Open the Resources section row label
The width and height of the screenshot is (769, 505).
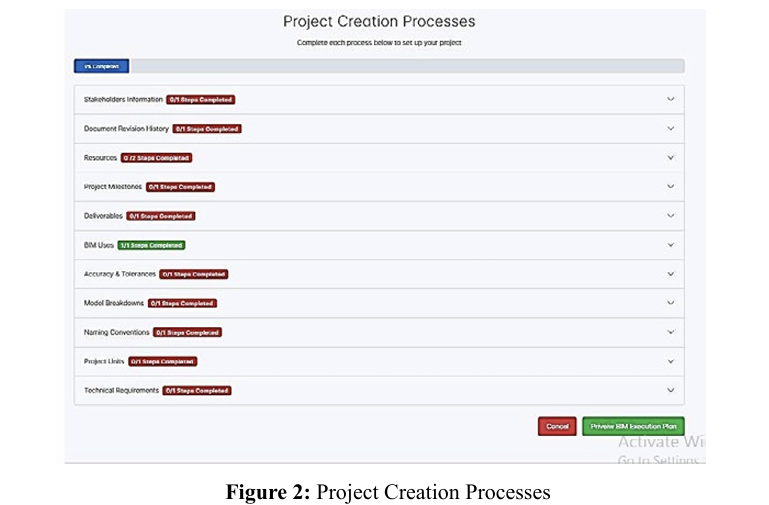[x=100, y=158]
